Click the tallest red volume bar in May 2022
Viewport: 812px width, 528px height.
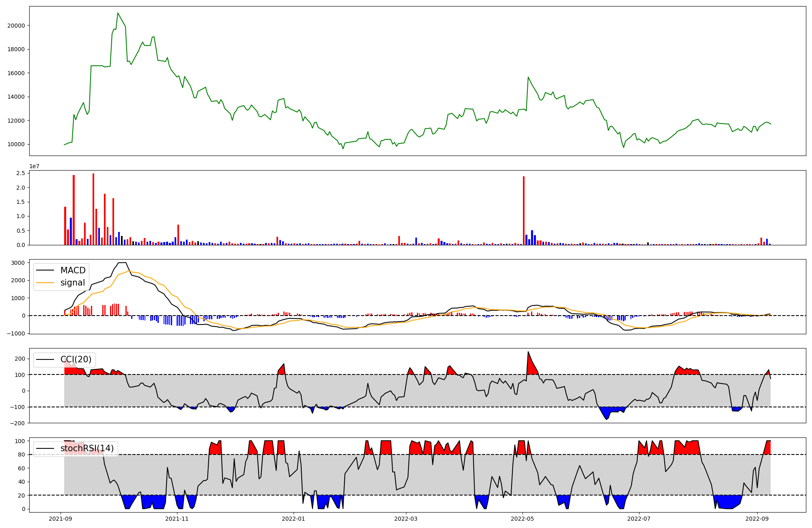(524, 210)
